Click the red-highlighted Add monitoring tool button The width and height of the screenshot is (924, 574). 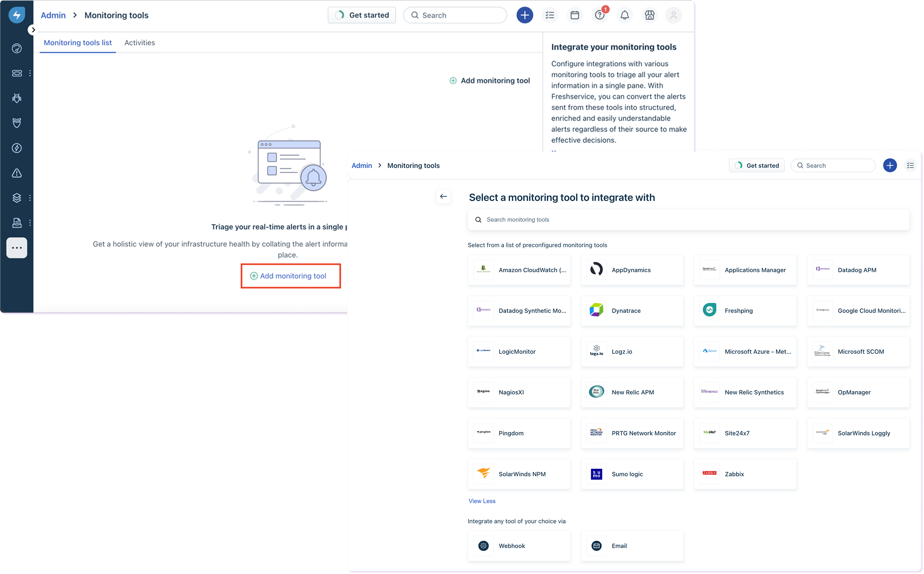pyautogui.click(x=291, y=276)
